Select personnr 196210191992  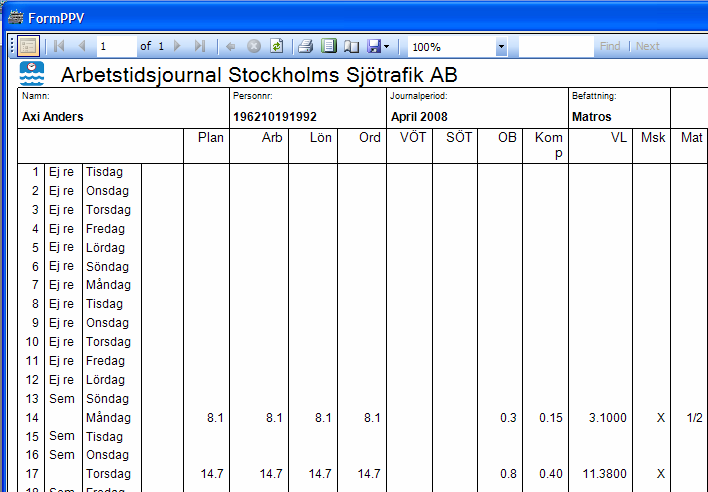(x=275, y=117)
